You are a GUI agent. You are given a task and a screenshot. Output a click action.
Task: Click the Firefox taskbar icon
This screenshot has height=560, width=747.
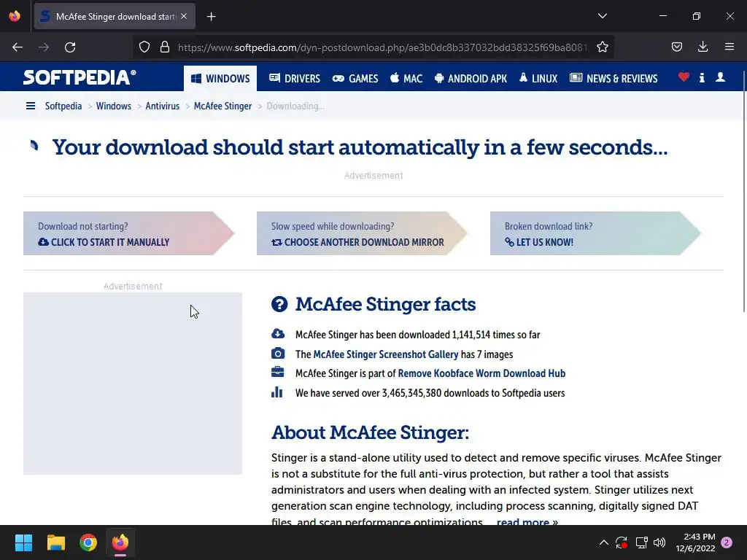(x=120, y=542)
